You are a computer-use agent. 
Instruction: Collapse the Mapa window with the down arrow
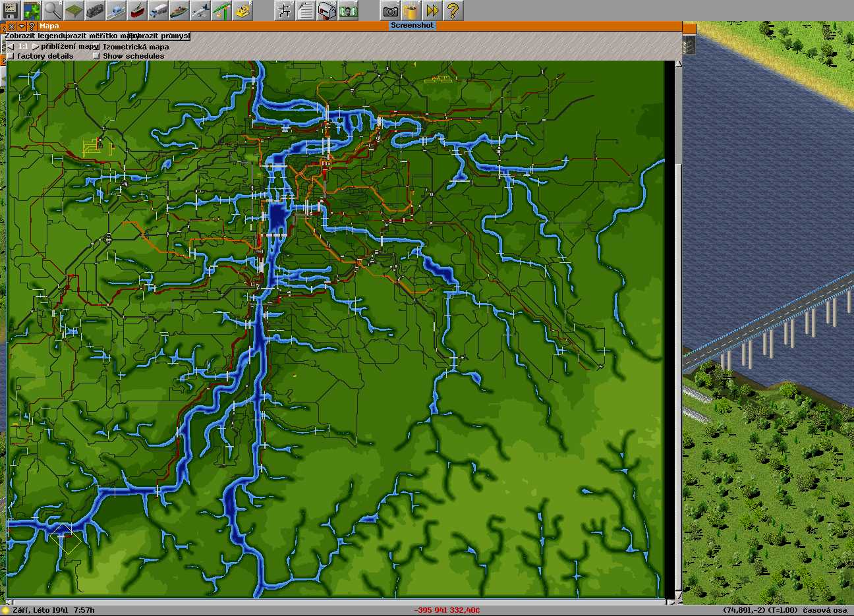coord(22,26)
